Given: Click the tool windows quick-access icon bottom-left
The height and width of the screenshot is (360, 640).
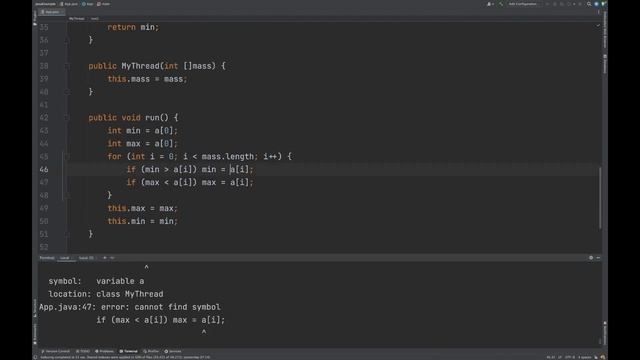Looking at the screenshot, I should [35, 357].
